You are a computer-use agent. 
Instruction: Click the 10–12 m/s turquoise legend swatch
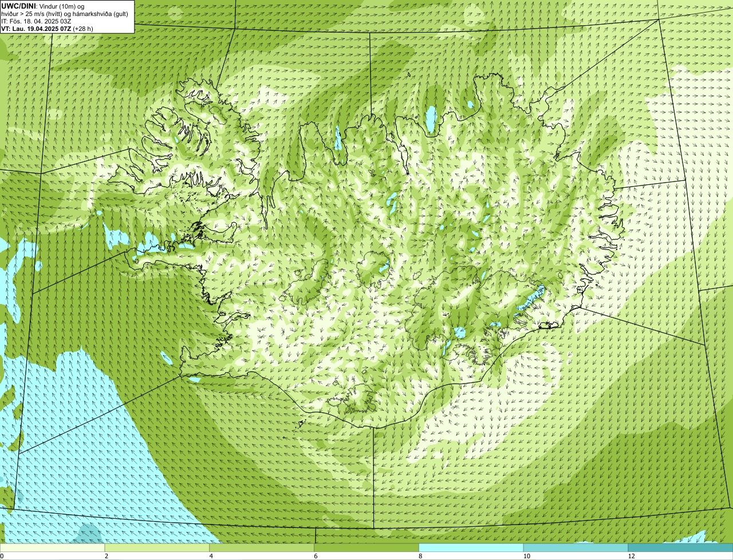pos(576,547)
